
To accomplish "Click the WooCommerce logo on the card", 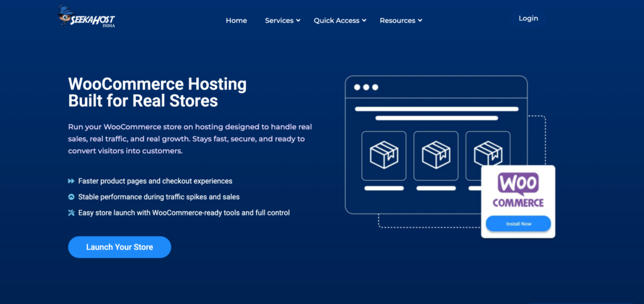I will coord(518,189).
